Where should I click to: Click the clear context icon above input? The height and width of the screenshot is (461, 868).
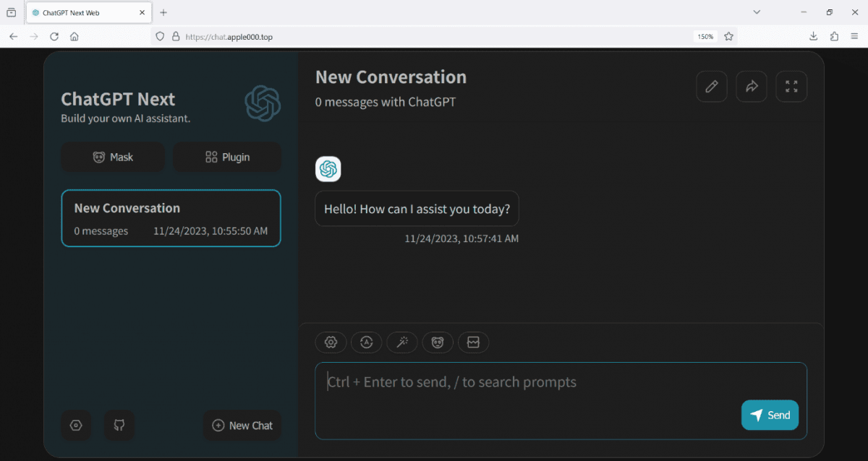point(473,342)
